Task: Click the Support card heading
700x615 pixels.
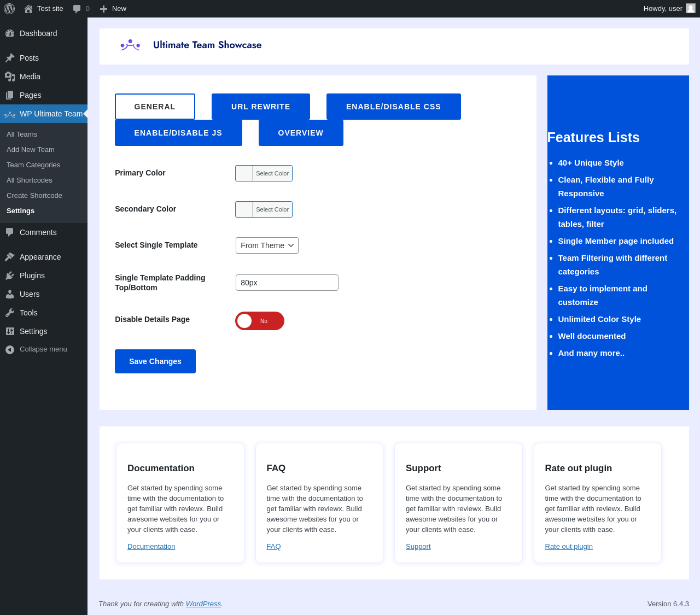Action: [423, 468]
